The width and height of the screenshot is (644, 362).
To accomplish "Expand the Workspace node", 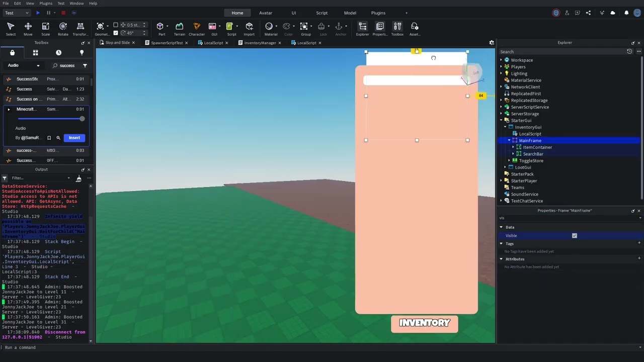I will coord(501,60).
